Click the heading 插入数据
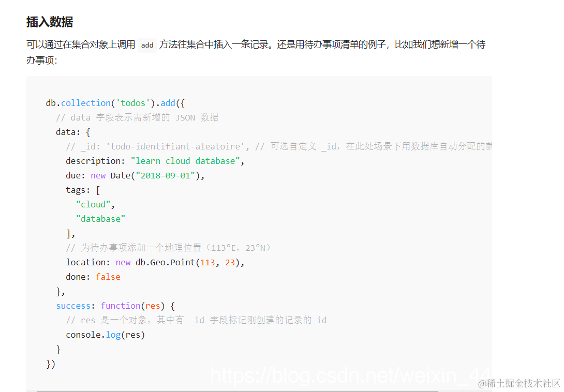Screen dimensions: 564x392 point(50,22)
